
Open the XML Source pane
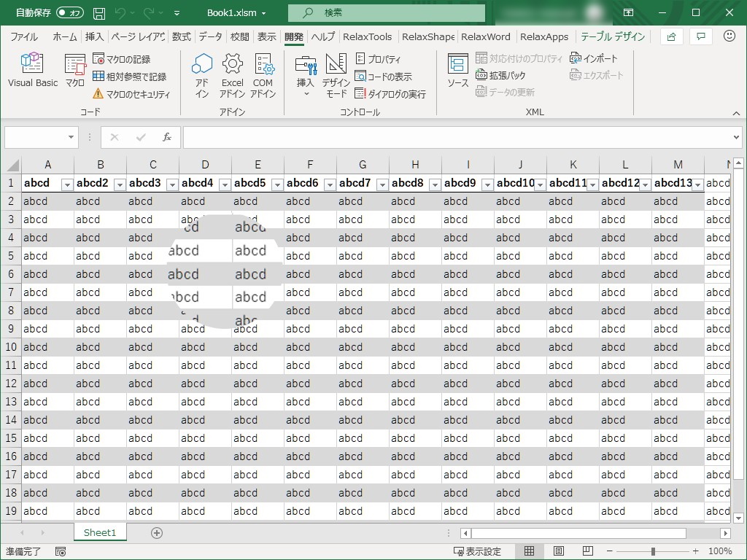click(x=457, y=73)
